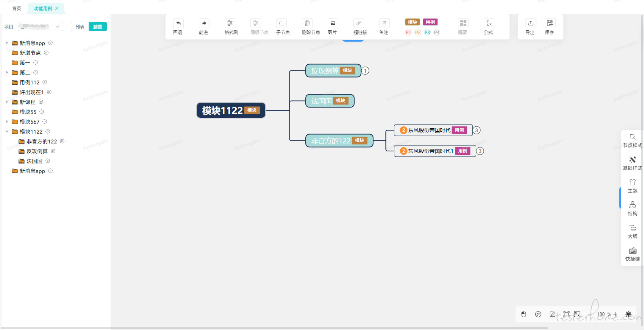The width and height of the screenshot is (644, 330).
Task: Collapse children of 反攻倒算 node badge
Action: point(365,71)
